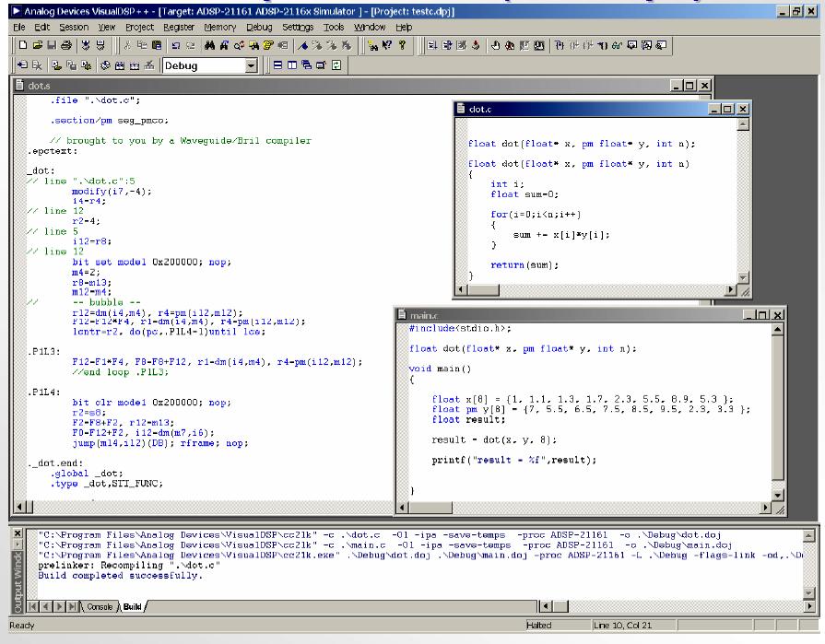The height and width of the screenshot is (644, 825).
Task: Click the Step Into debug icon
Action: click(x=560, y=45)
